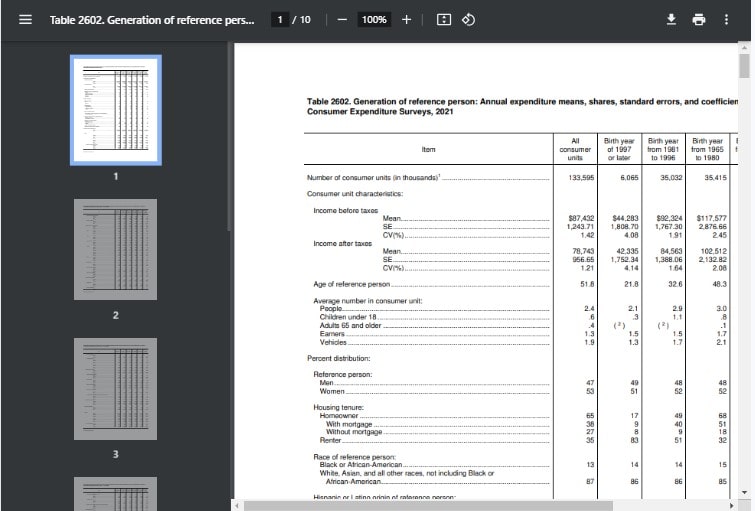This screenshot has width=755, height=511.
Task: Click the vertical scrollbar thumb
Action: tap(745, 66)
